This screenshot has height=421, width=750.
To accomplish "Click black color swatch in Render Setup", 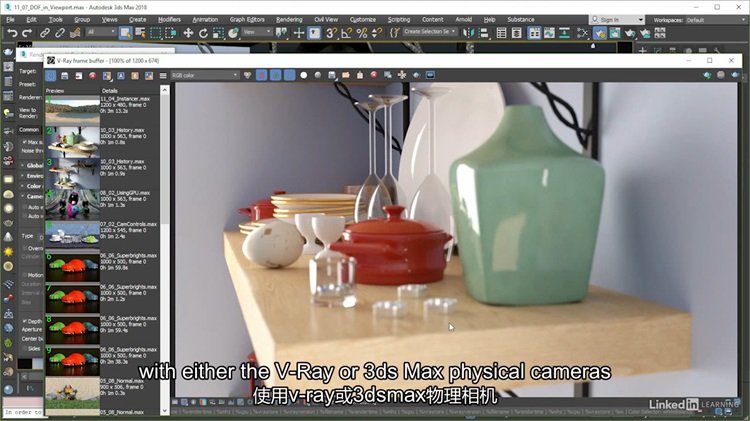I will click(x=24, y=363).
